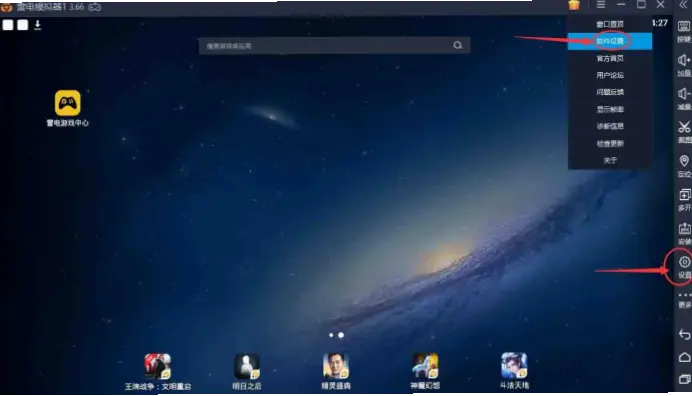Open 用户论坛 from the menu
This screenshot has width=692, height=396.
coord(610,75)
